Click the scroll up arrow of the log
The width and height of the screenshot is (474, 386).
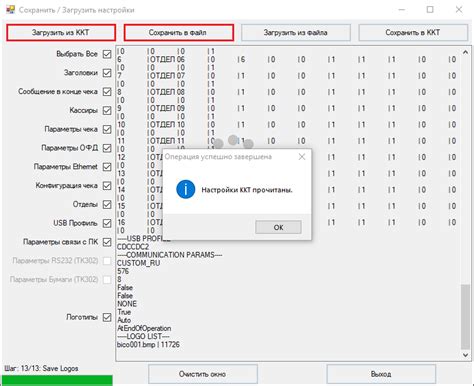(466, 52)
